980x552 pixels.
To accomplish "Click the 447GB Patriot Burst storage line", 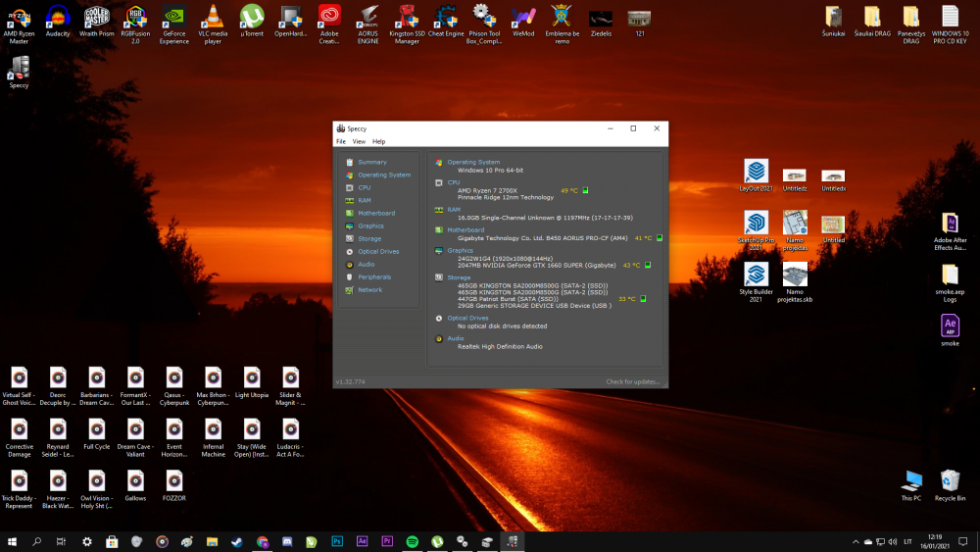I will (508, 299).
